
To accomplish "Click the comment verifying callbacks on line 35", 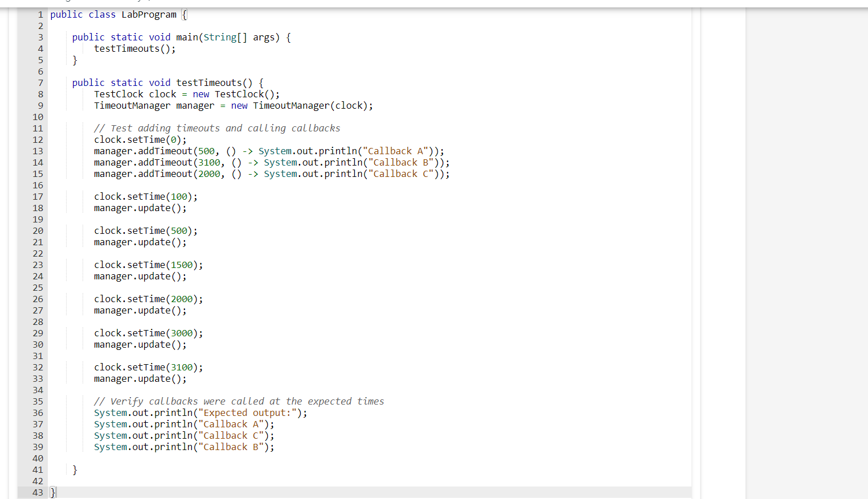I will click(x=239, y=401).
